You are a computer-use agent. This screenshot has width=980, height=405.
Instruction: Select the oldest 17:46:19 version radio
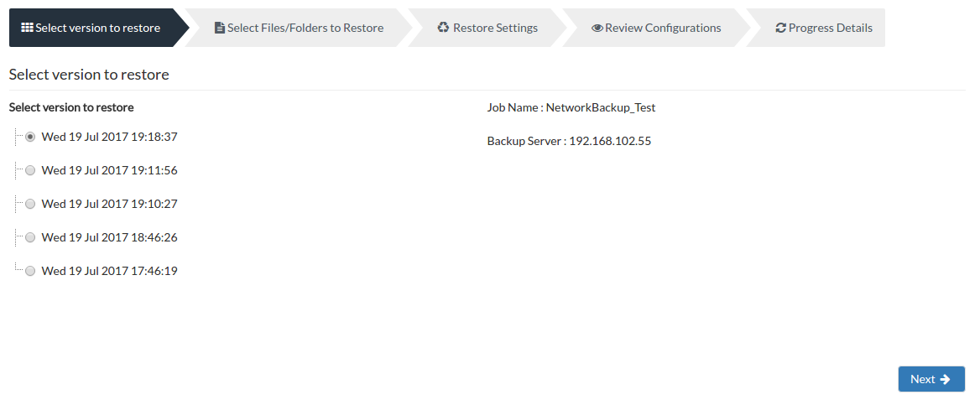pos(30,272)
